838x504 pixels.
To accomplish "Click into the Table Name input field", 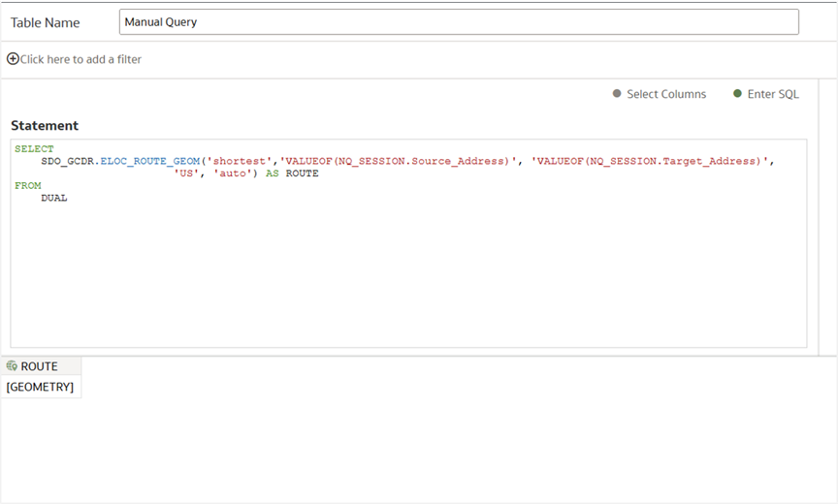I will click(x=459, y=22).
